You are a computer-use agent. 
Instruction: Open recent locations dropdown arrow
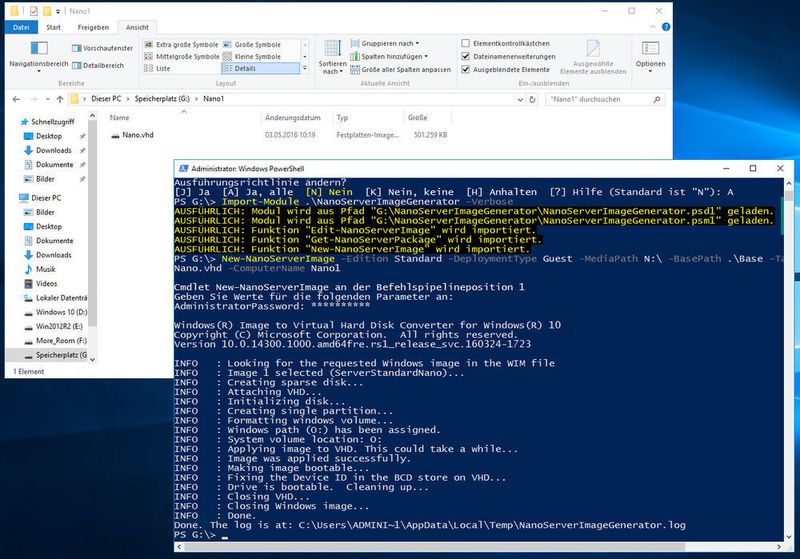point(47,99)
